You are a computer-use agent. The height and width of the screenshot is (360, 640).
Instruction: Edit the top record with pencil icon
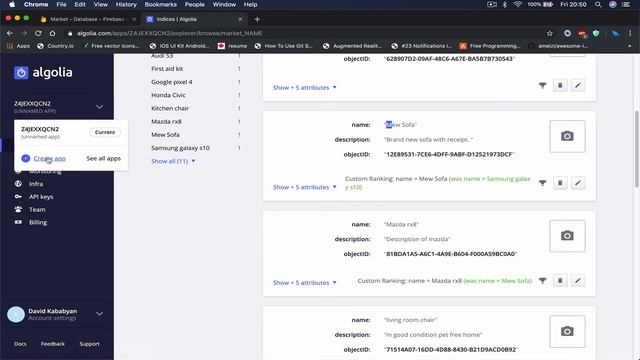click(x=578, y=85)
